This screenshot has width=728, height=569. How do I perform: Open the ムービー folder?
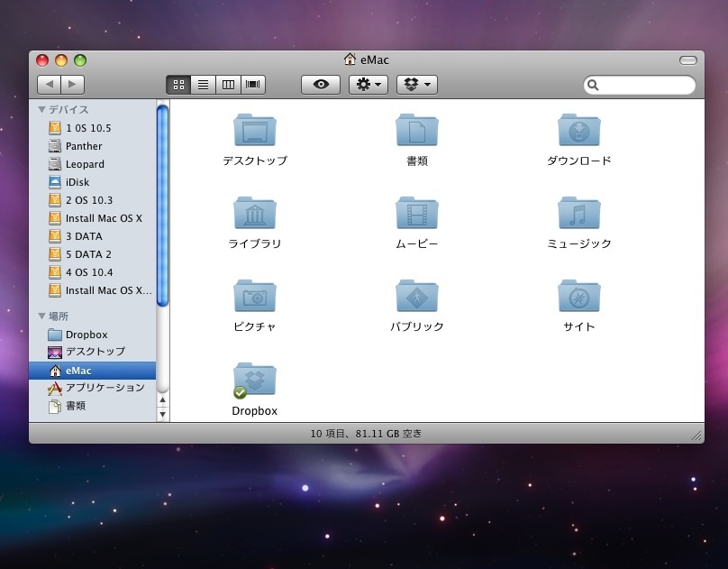click(x=417, y=213)
